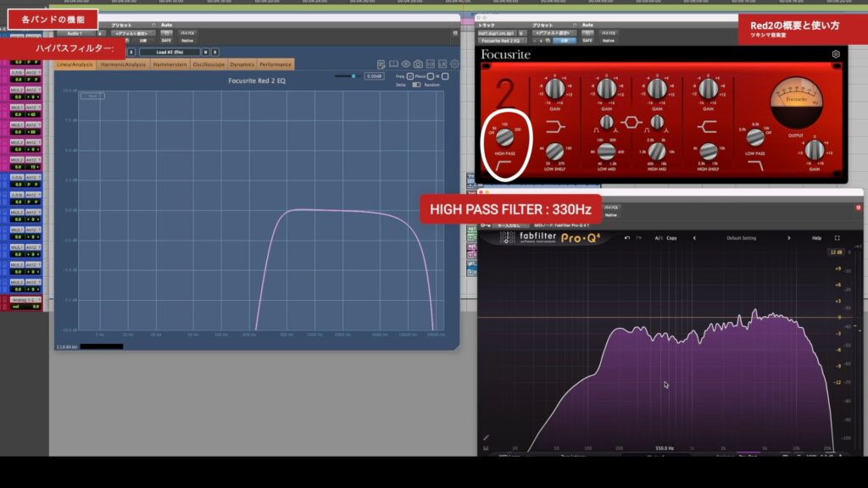Open the notes icon in analyzer toolbar
The height and width of the screenshot is (488, 868).
pyautogui.click(x=381, y=64)
